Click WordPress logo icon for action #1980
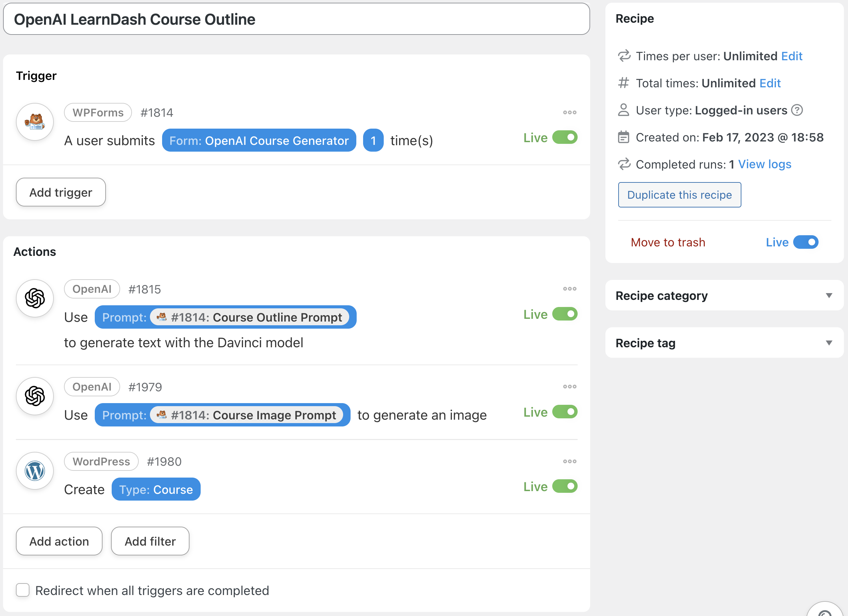 click(x=35, y=471)
